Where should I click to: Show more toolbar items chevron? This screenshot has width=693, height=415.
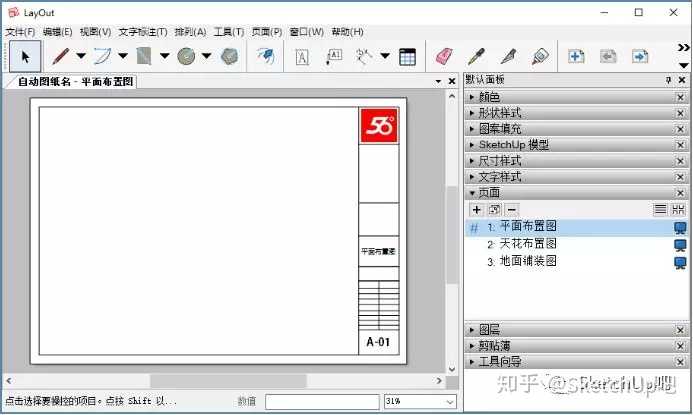[x=683, y=47]
